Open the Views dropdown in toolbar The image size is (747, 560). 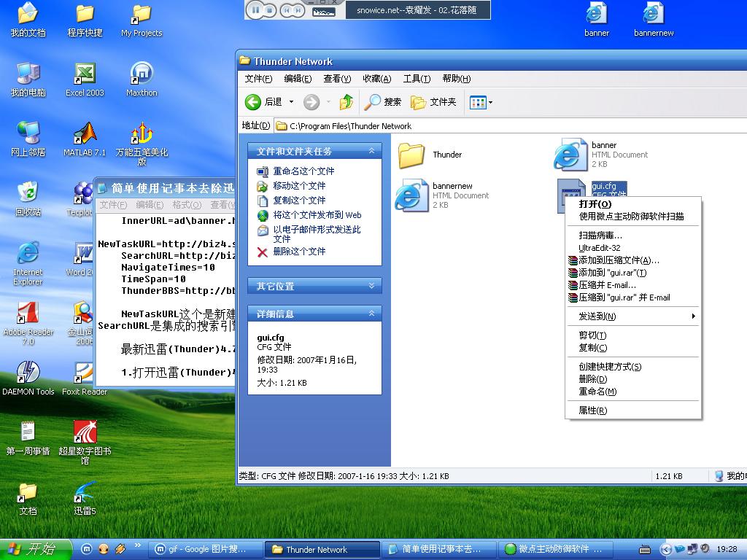click(481, 102)
